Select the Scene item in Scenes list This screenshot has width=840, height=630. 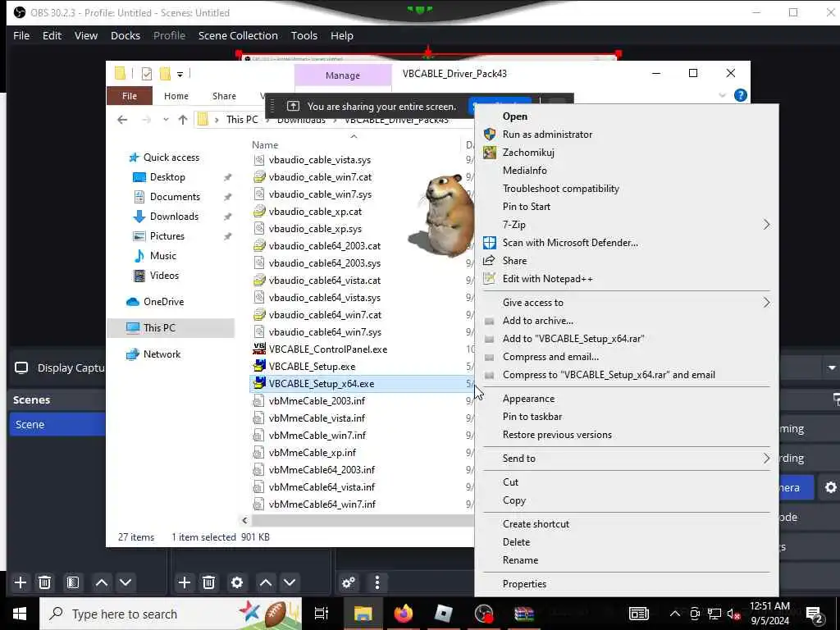[x=57, y=424]
